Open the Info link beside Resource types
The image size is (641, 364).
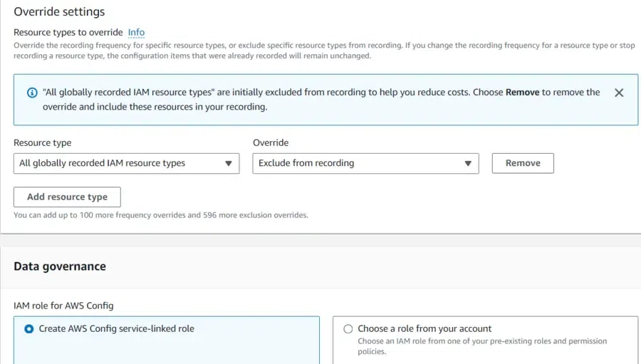[x=136, y=32]
